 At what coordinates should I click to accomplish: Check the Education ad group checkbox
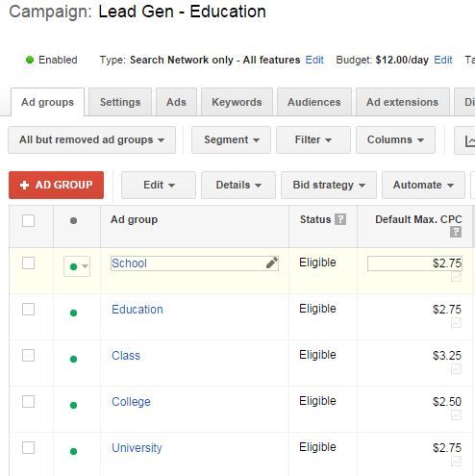28,310
